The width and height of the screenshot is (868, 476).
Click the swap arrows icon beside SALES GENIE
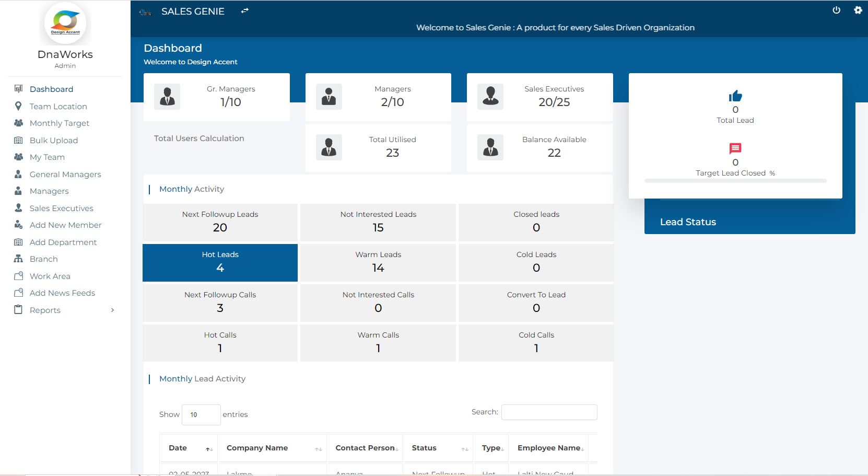[244, 10]
